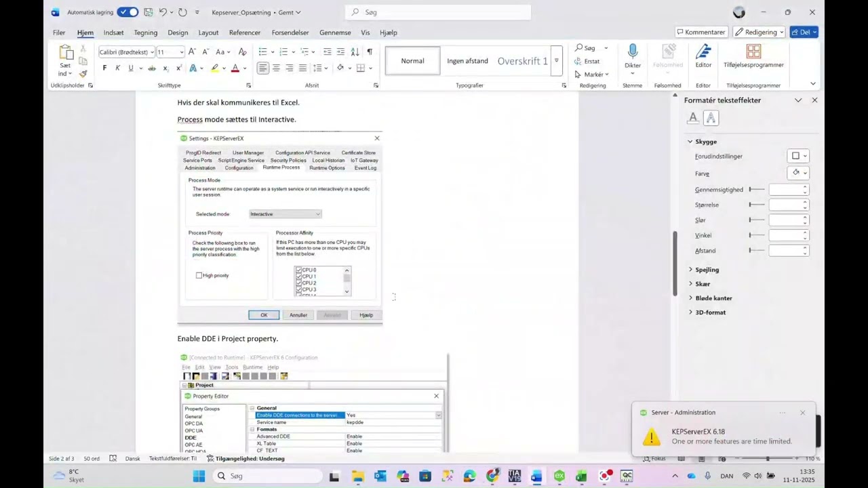Open the Filer tab
Screen dimensions: 868x488
pyautogui.click(x=59, y=33)
